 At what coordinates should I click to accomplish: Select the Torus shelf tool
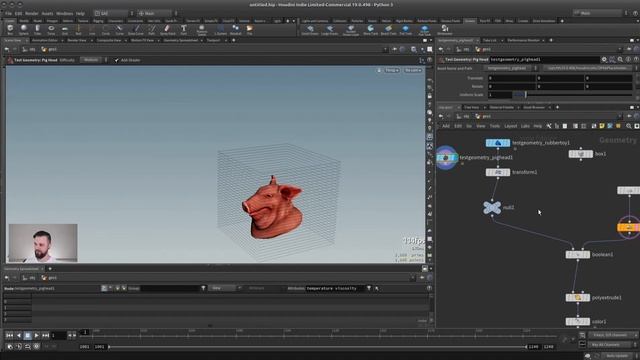pos(51,29)
